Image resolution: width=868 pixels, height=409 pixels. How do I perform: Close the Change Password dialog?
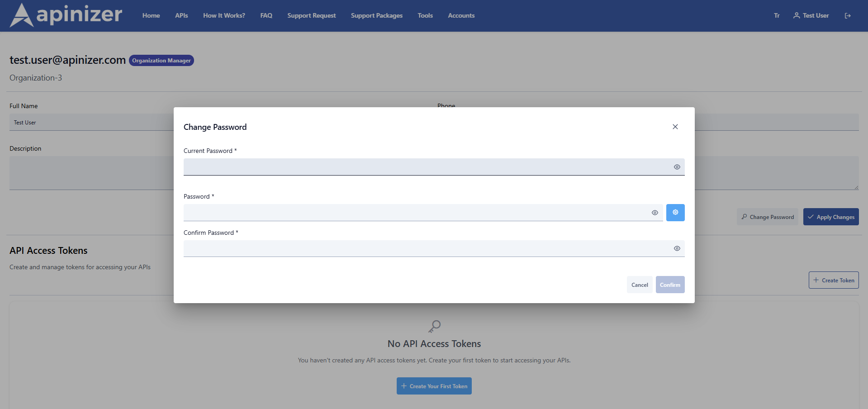click(x=675, y=127)
